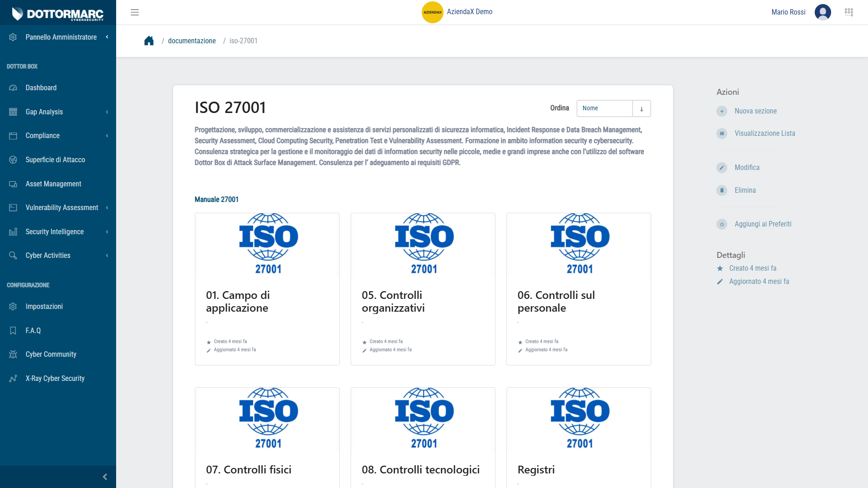Click the Cyber Activities magnifier icon
The width and height of the screenshot is (868, 488).
(x=13, y=256)
